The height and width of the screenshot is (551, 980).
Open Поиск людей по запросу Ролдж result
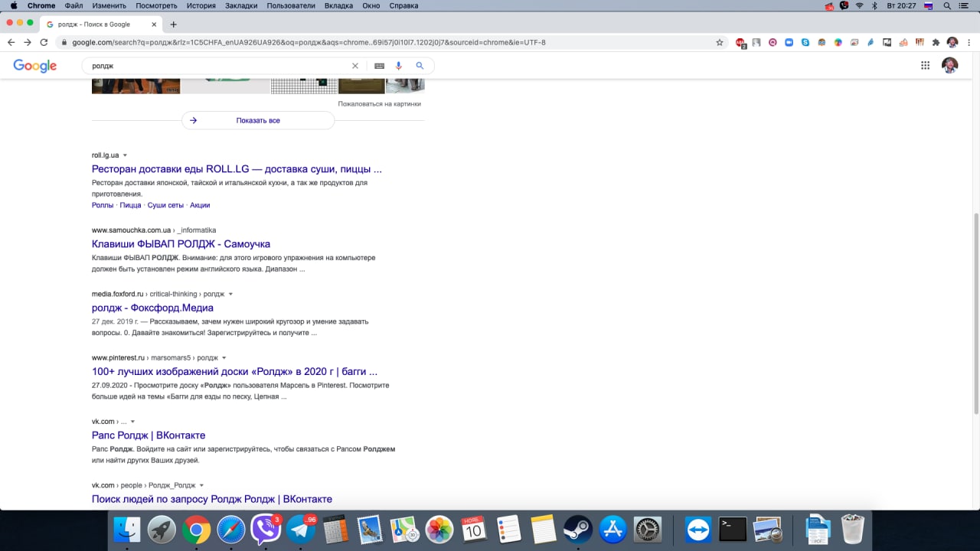pyautogui.click(x=212, y=499)
